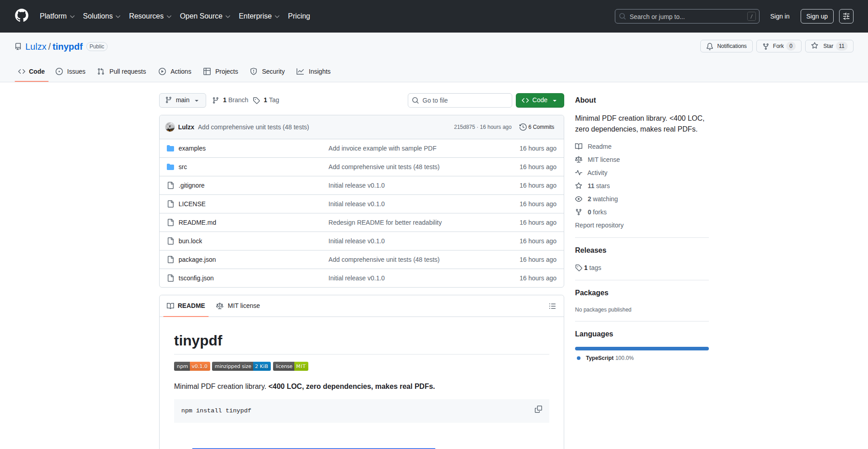Open the examples folder
The height and width of the screenshot is (449, 868).
(192, 148)
